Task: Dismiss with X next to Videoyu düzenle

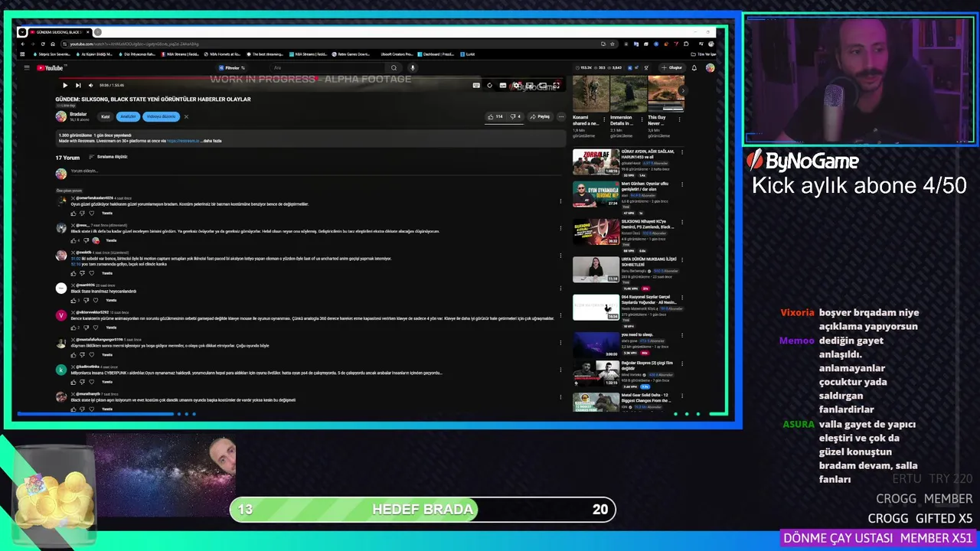Action: click(x=186, y=116)
